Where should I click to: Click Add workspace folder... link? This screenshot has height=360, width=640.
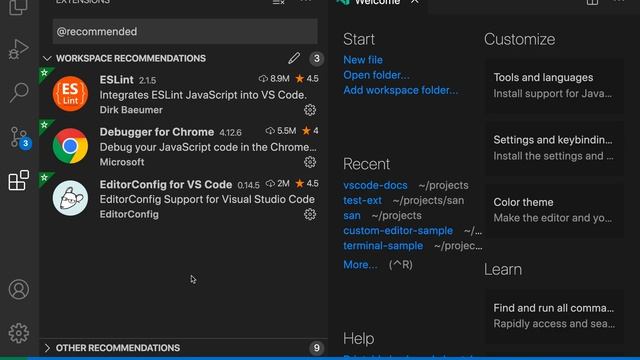tap(400, 90)
